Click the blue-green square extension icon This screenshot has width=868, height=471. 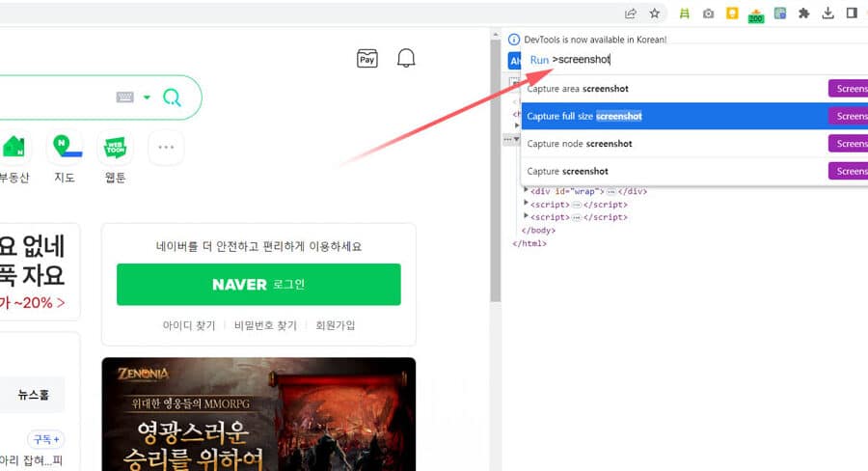pos(780,14)
